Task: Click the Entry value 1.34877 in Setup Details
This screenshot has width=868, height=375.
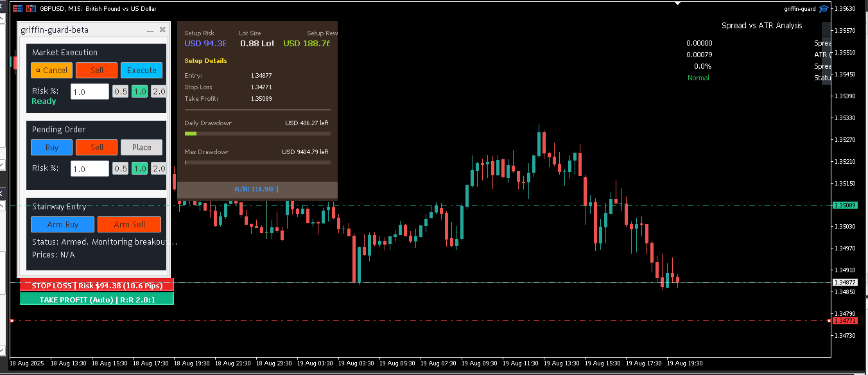Action: 261,76
